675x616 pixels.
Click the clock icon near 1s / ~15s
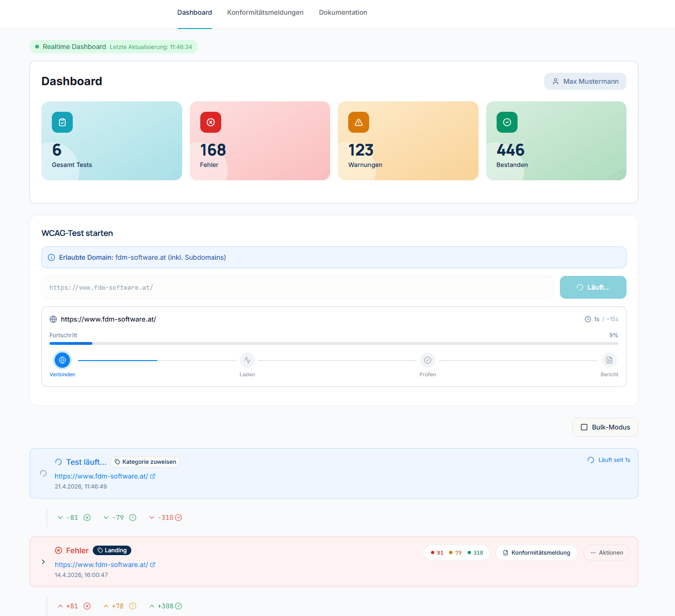588,319
